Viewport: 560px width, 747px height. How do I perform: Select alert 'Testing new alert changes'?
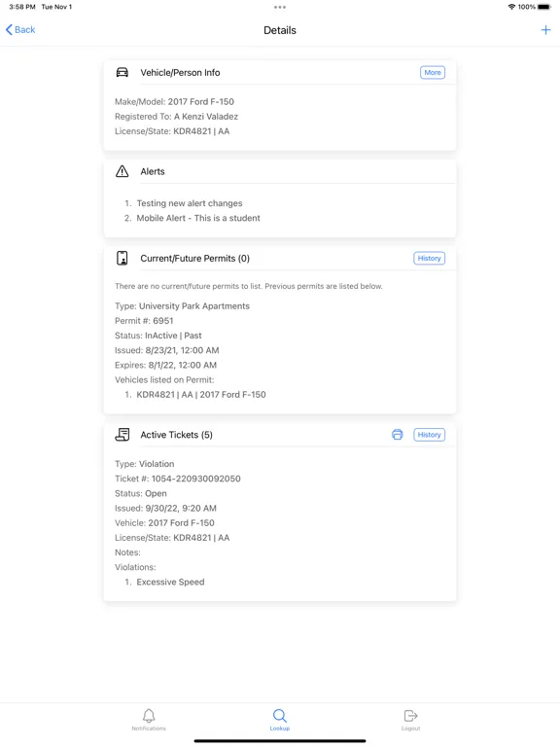190,203
